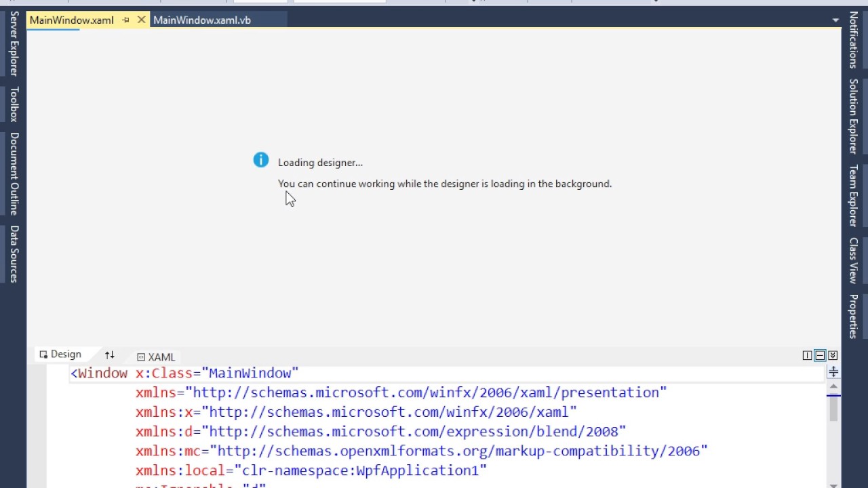The height and width of the screenshot is (488, 868).
Task: Click the blue info icon
Action: click(x=261, y=160)
